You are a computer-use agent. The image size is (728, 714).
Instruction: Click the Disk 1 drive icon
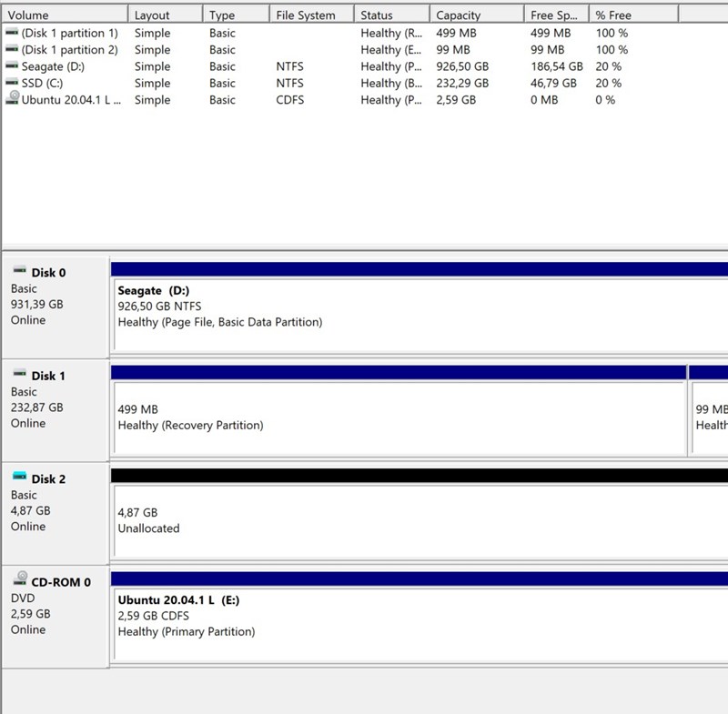19,375
